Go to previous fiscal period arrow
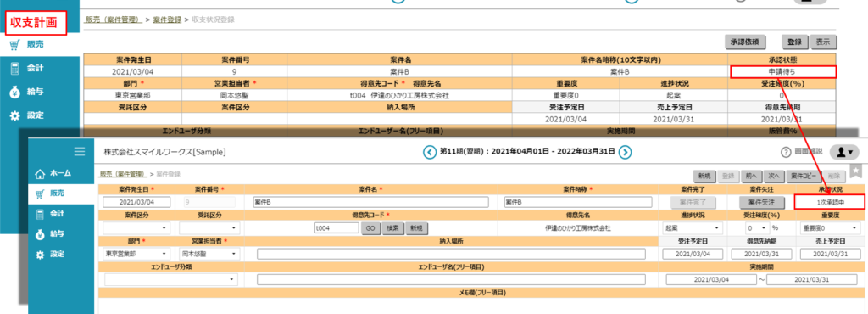 (x=429, y=152)
